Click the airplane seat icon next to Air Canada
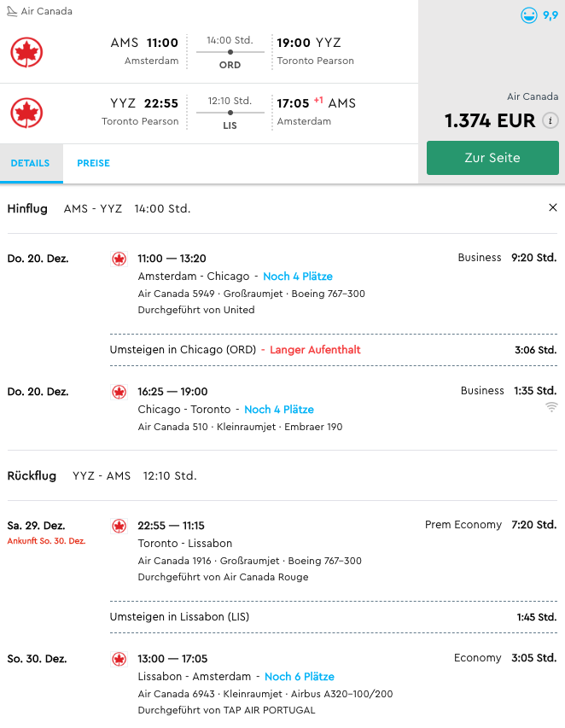 point(12,11)
